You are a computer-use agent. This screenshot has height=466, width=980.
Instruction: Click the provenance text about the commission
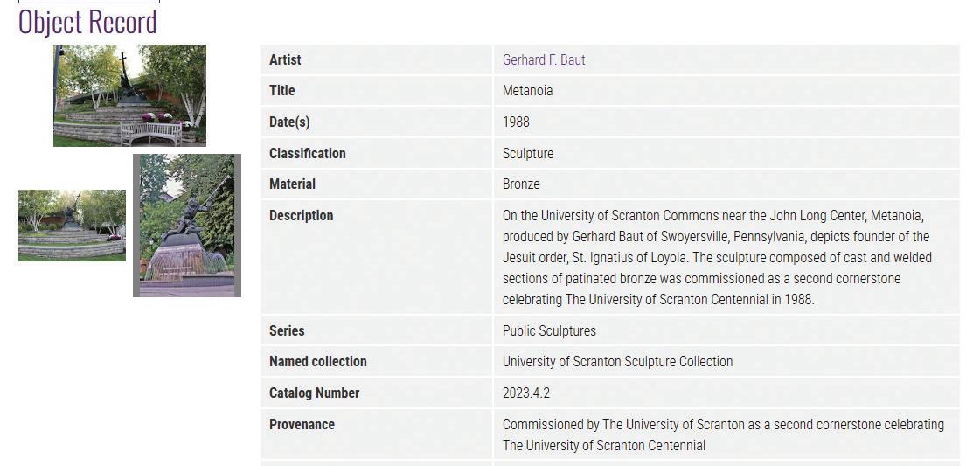click(x=722, y=435)
